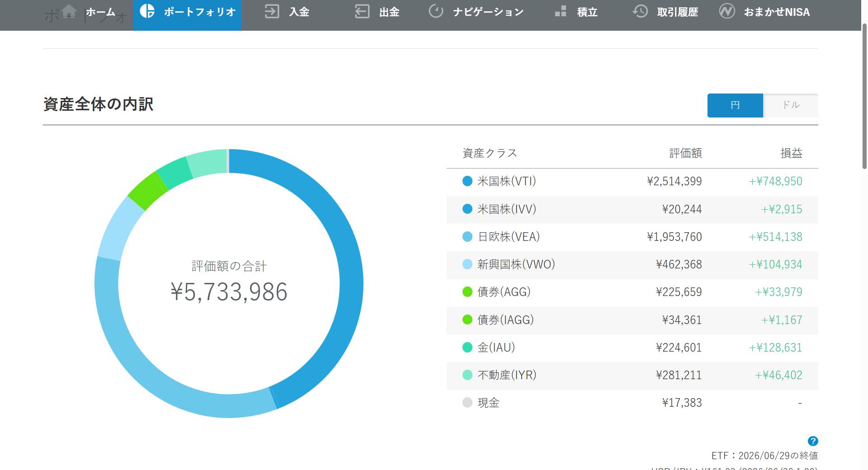Select the 米国株(IVV) row label
The height and width of the screenshot is (470, 868).
tap(507, 209)
